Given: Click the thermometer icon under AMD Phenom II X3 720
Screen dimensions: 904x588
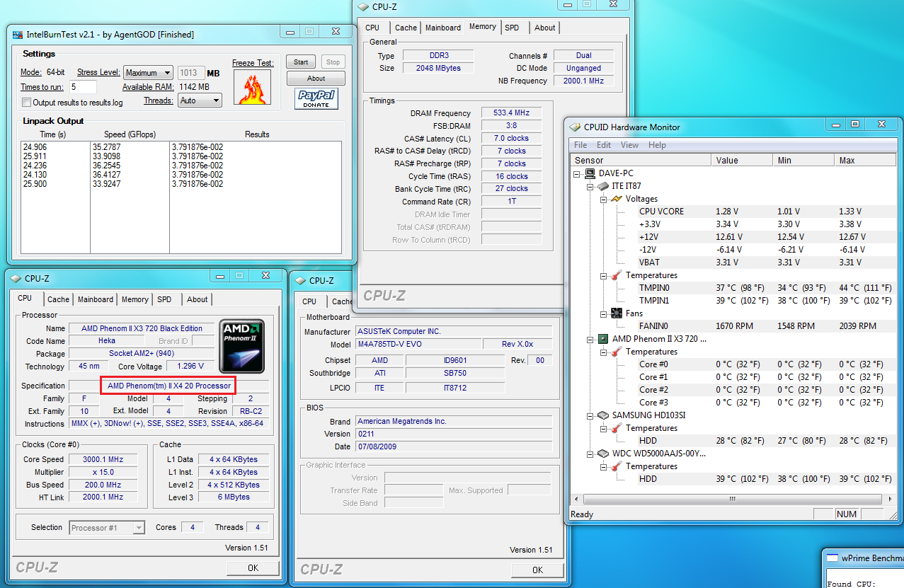Looking at the screenshot, I should click(x=616, y=352).
